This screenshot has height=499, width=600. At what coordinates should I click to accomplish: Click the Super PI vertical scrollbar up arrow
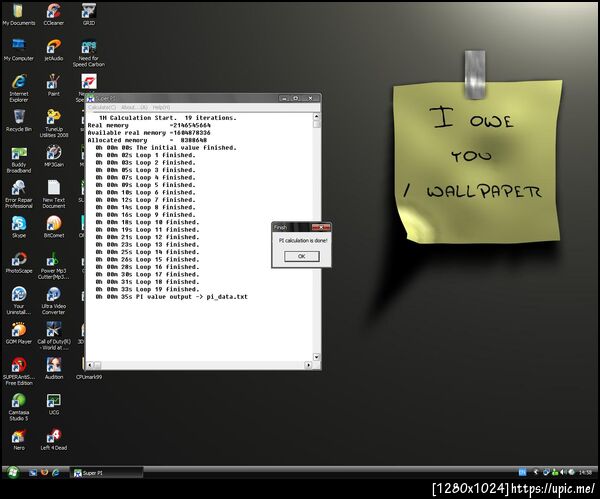(316, 116)
